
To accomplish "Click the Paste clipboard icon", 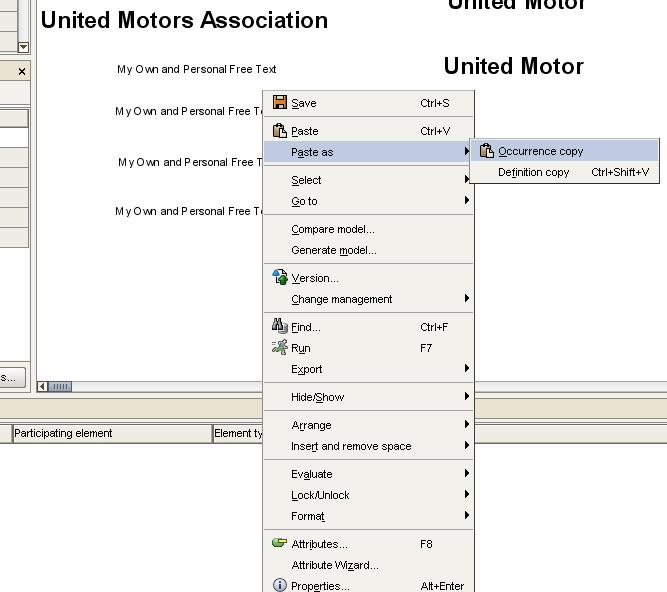I will (280, 131).
